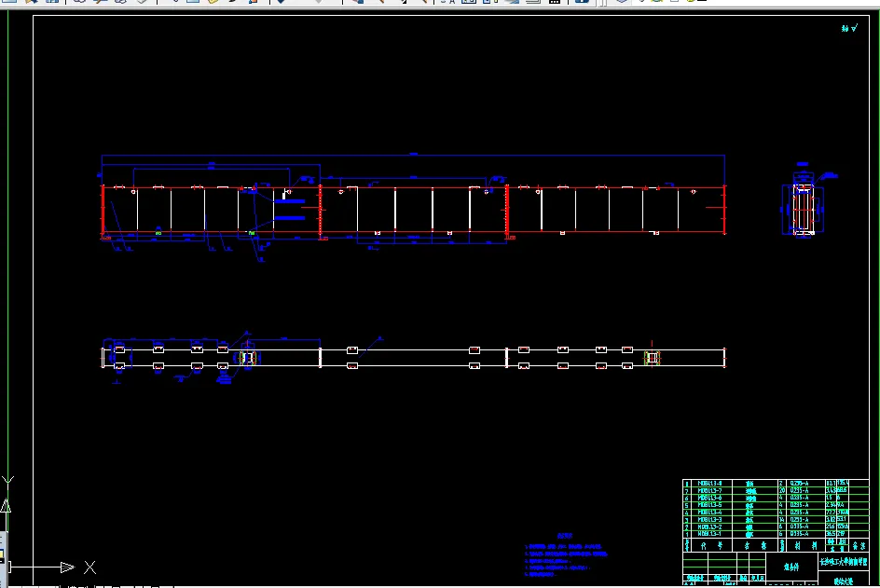
Task: Click the X axis label of the UCS icon
Action: click(89, 567)
